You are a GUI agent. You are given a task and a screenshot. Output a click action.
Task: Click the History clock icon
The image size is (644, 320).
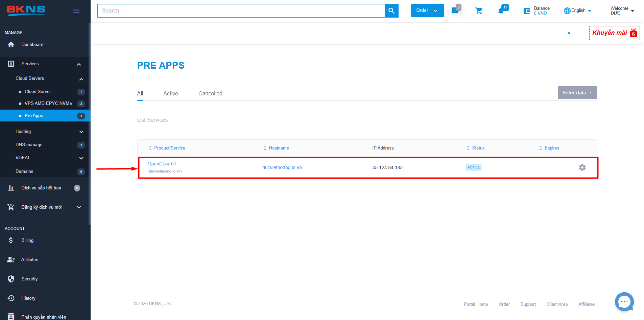pos(11,298)
